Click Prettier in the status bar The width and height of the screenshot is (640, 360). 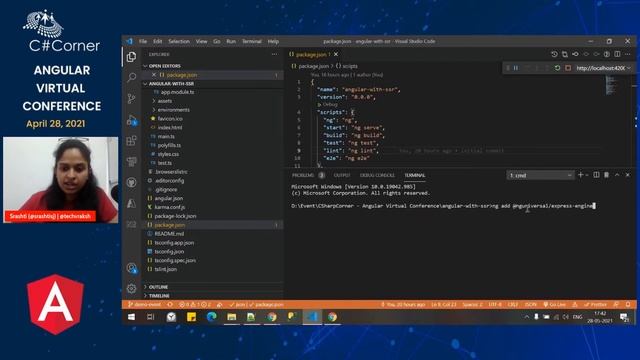(595, 304)
